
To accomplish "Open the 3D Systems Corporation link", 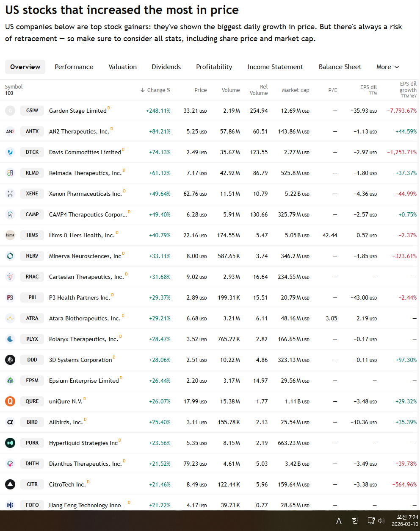I will coord(80,360).
